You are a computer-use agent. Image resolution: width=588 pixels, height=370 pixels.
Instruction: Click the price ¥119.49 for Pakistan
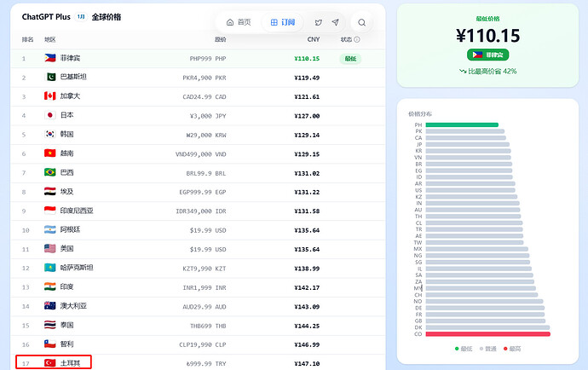click(x=307, y=78)
